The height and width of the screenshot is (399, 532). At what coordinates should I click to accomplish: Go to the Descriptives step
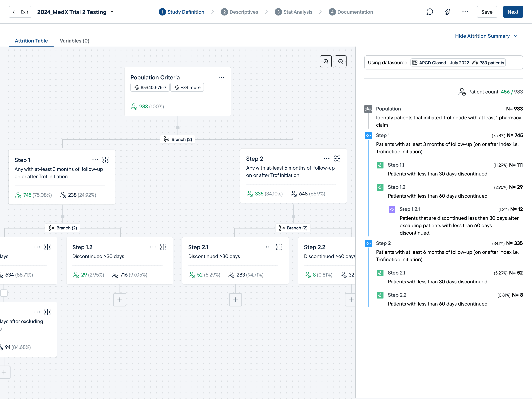click(x=239, y=12)
